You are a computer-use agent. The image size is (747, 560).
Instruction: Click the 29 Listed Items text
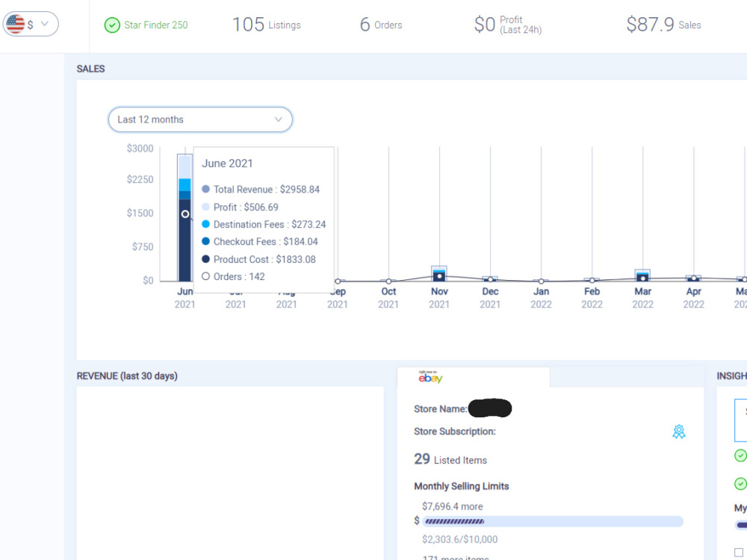click(450, 459)
